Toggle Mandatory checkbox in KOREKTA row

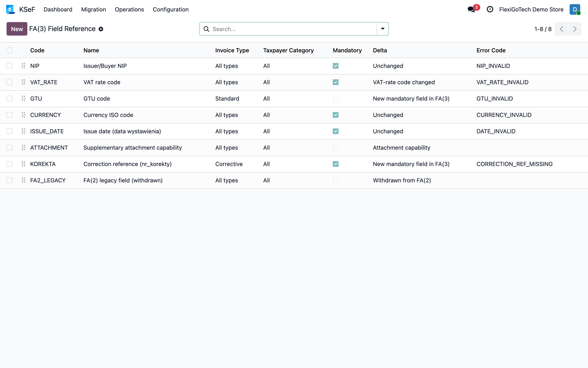[336, 164]
